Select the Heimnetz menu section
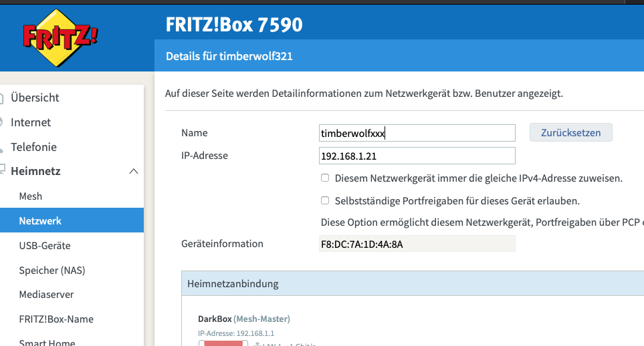The image size is (644, 346). point(35,171)
